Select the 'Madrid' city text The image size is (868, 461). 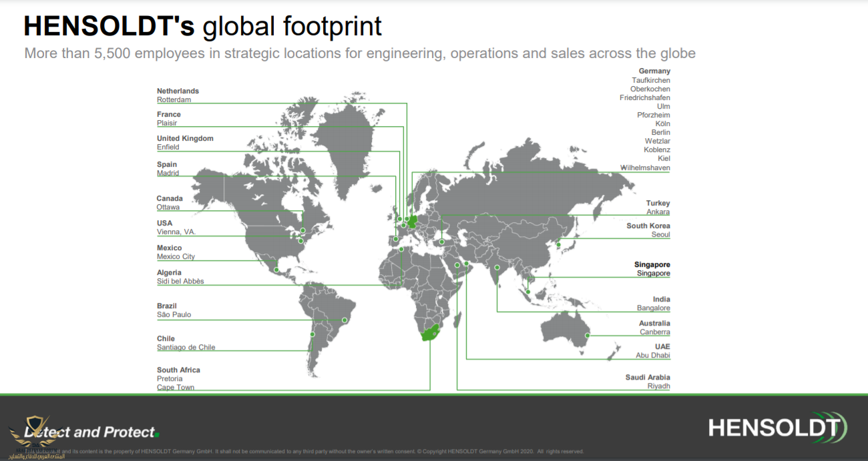click(x=168, y=173)
